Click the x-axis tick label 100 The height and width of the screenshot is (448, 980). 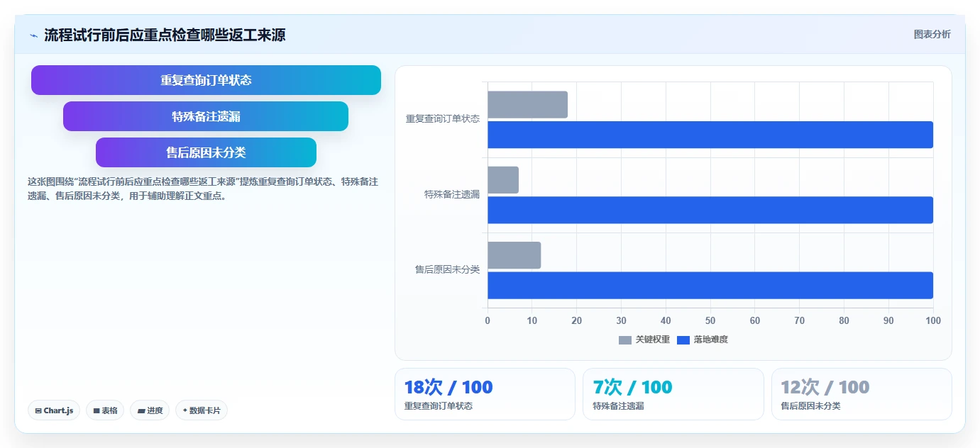point(933,320)
